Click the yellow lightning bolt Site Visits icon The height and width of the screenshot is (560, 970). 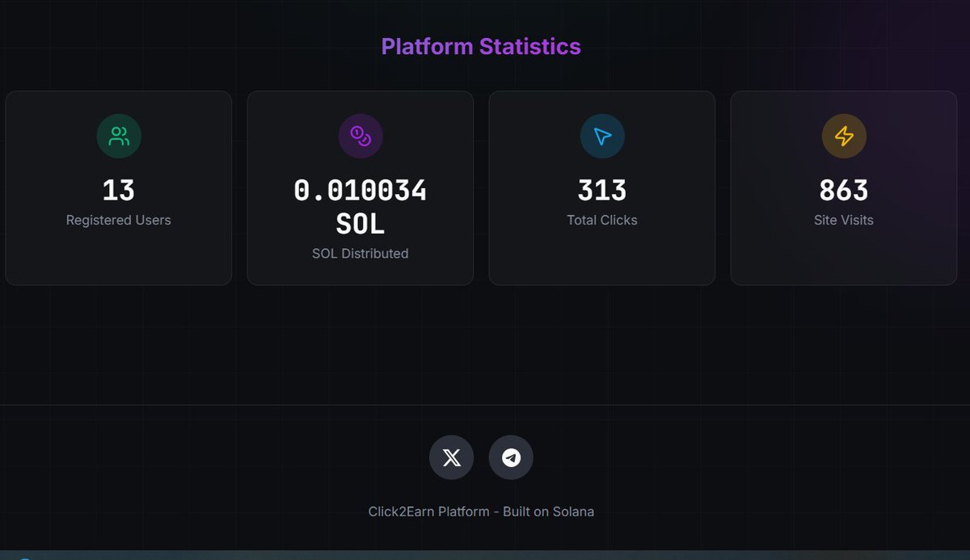[x=844, y=136]
